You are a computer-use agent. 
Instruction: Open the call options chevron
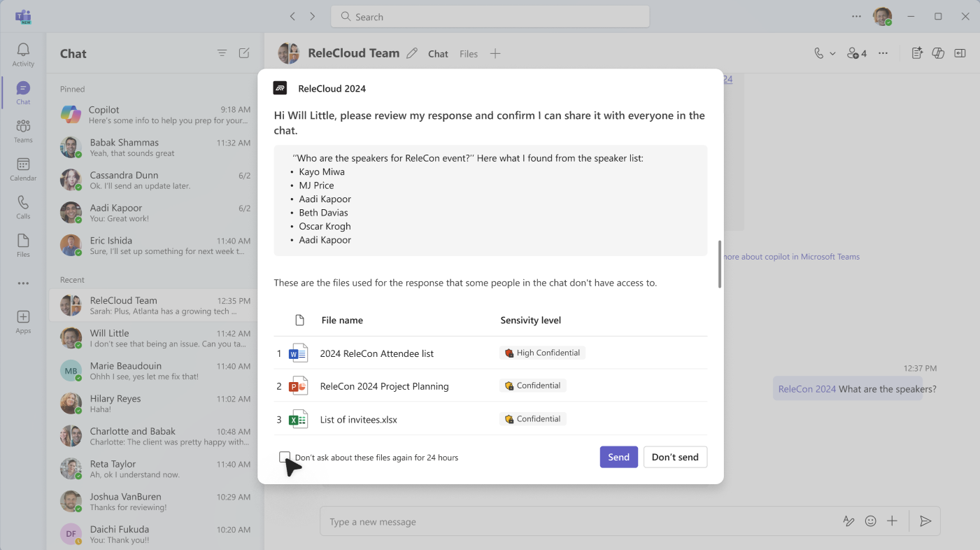832,52
